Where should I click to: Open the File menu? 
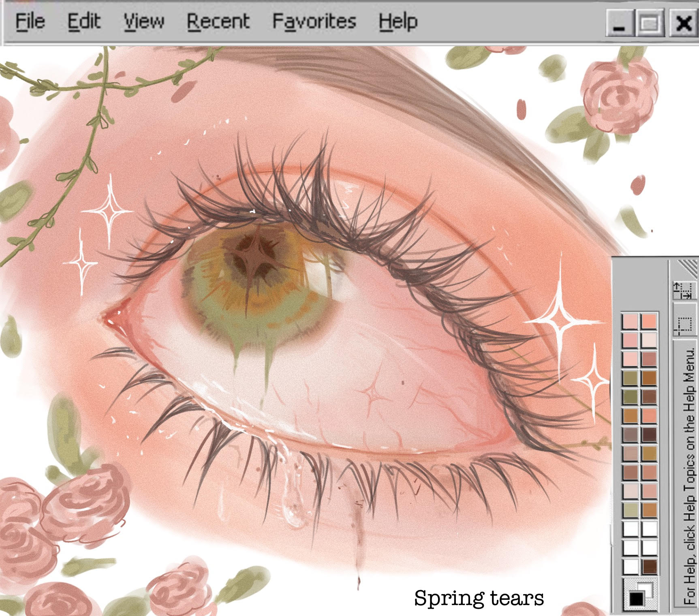(x=30, y=21)
